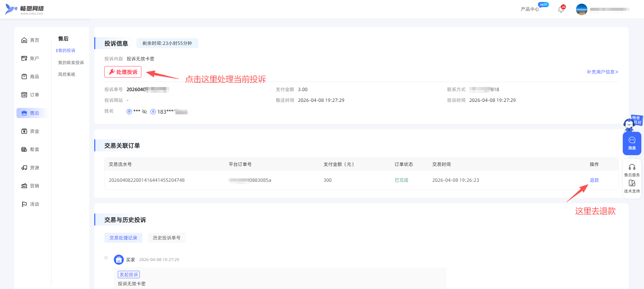
Task: Click the 发起投诉 tag in record
Action: pos(129,274)
